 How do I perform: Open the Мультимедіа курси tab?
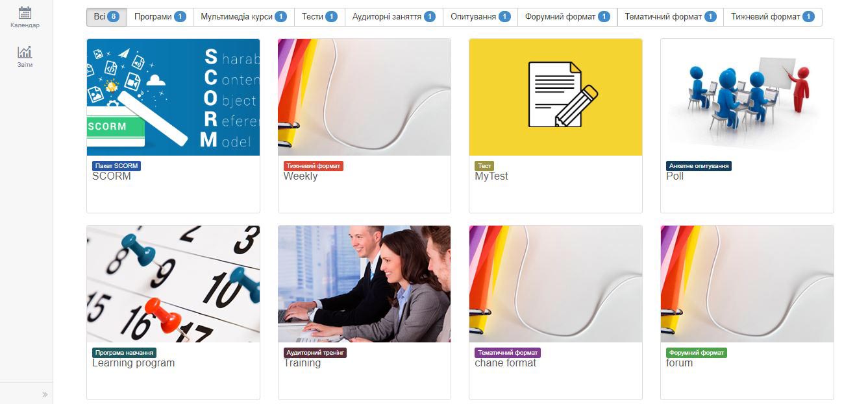[243, 17]
